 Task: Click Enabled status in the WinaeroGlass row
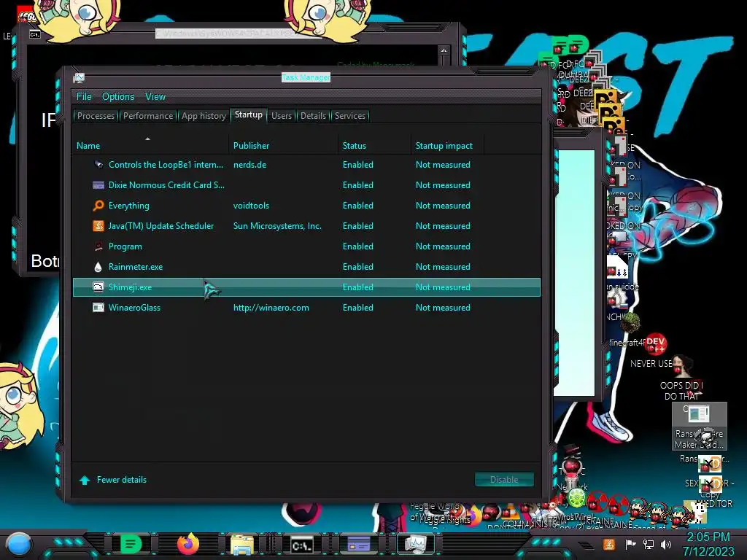tap(357, 308)
